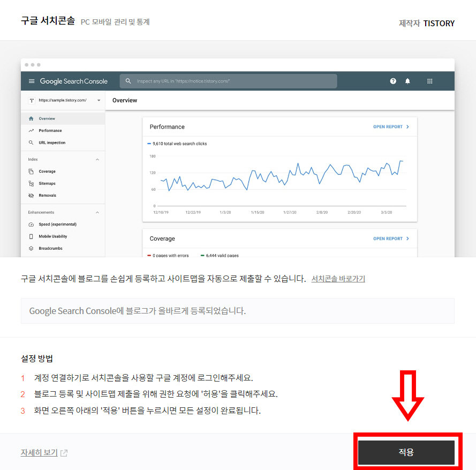Click the 구글 서치콘솔 plugin title
The image size is (476, 470).
pyautogui.click(x=48, y=21)
